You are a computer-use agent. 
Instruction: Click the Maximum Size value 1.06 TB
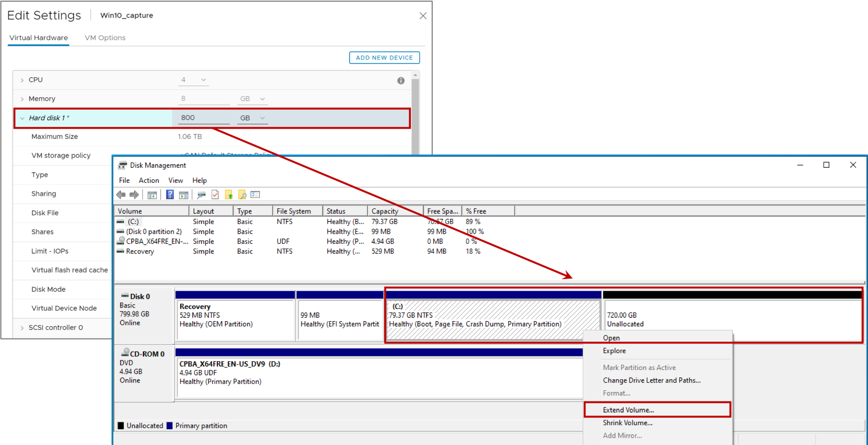pyautogui.click(x=190, y=136)
